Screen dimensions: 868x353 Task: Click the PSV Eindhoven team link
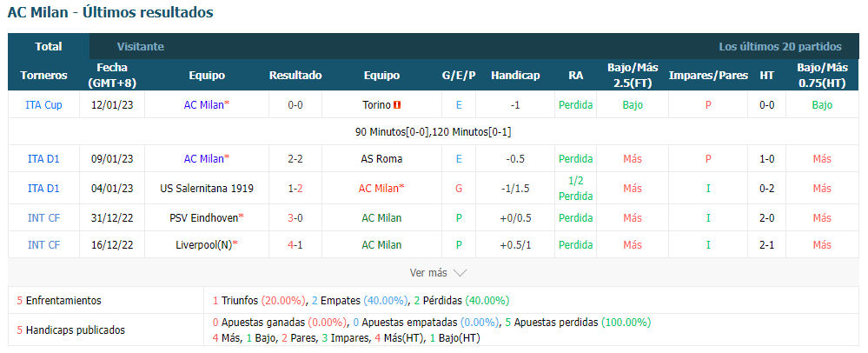(204, 217)
